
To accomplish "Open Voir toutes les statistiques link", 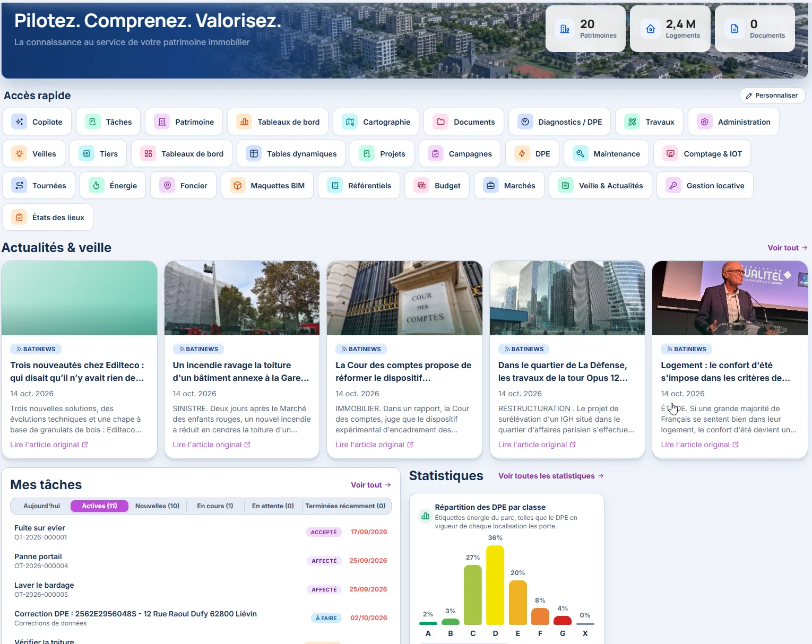I will 551,476.
